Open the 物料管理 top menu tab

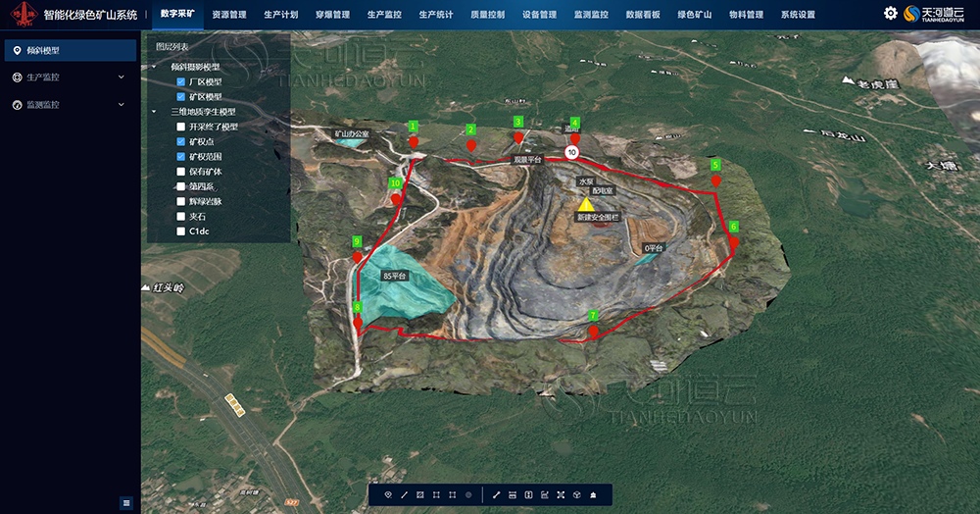[747, 15]
